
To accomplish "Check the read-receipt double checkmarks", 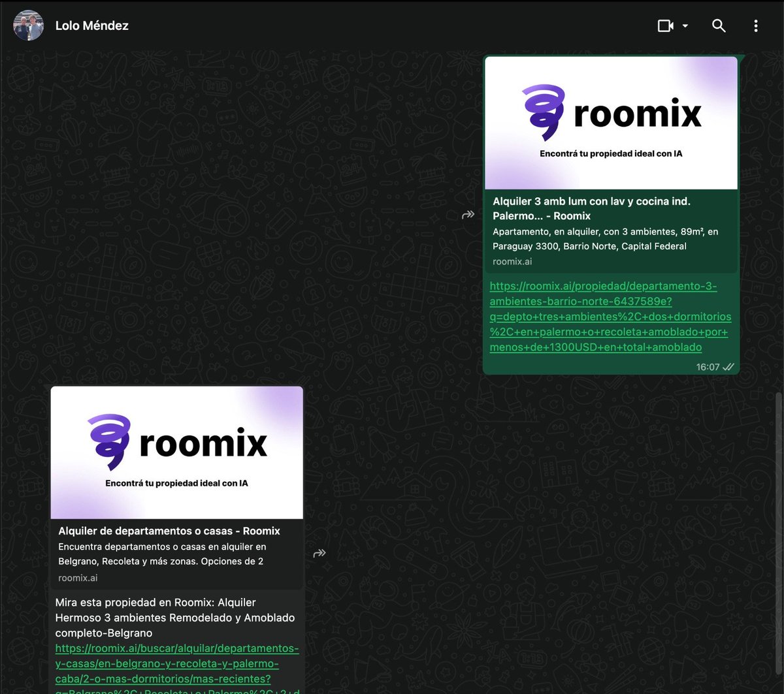I will 728,367.
